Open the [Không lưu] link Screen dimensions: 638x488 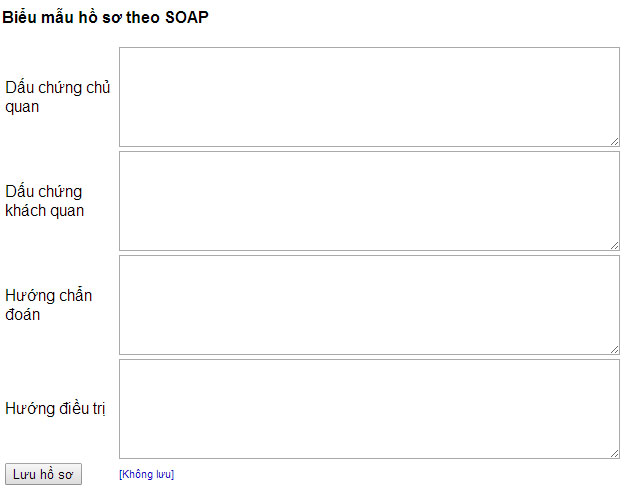[146, 474]
